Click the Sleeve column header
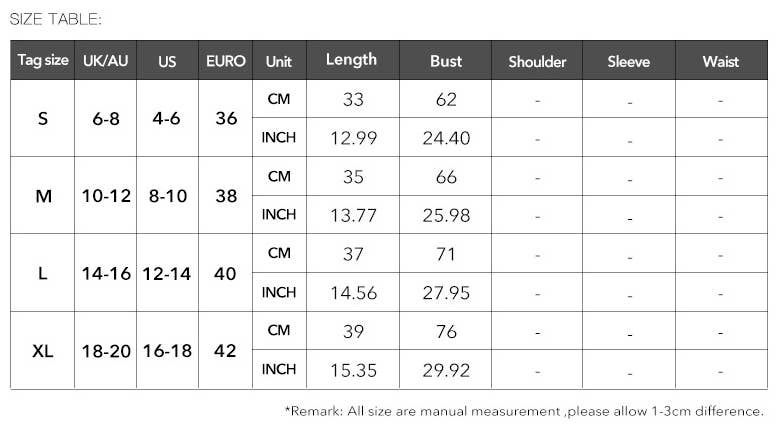778x431 pixels. 628,61
